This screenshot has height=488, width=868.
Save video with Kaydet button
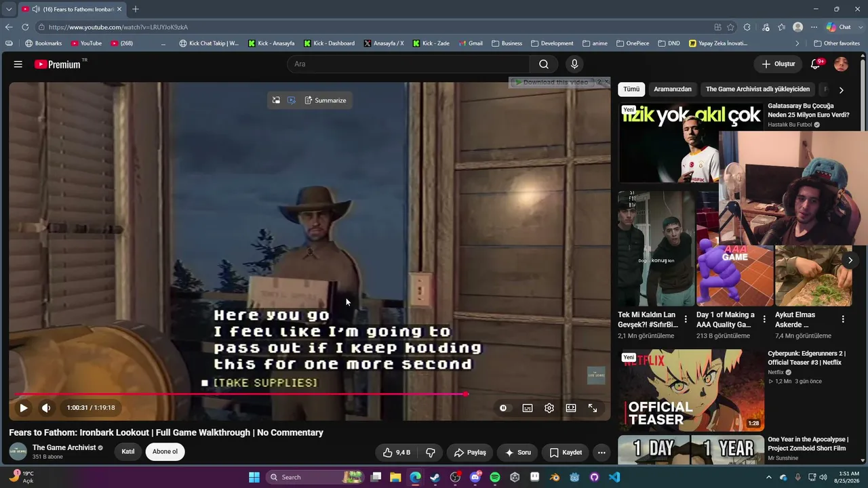[x=566, y=453]
